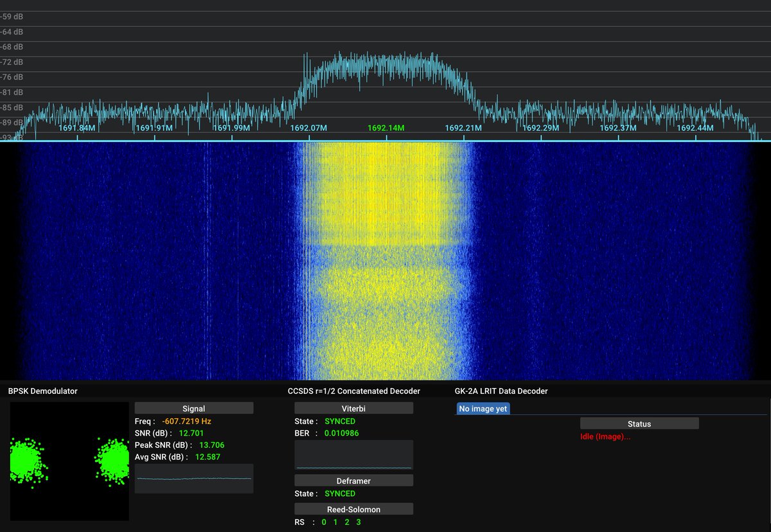
Task: Click the yellow signal band in the waterfall
Action: pos(387,260)
